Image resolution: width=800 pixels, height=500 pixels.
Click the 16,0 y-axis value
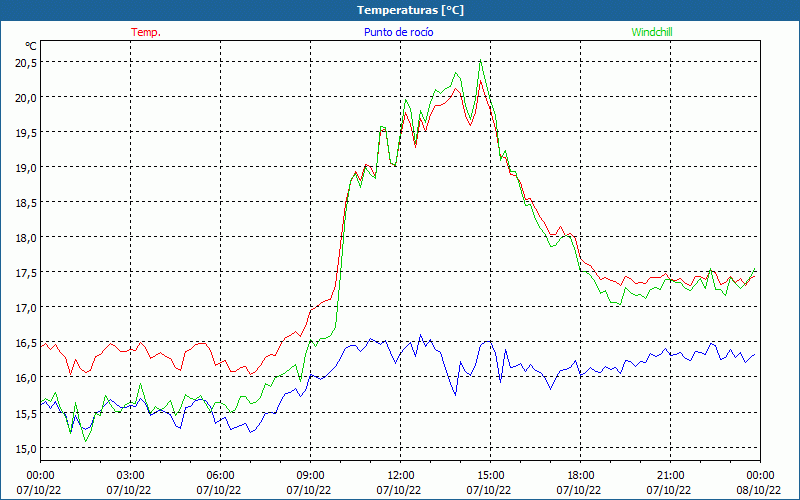24,378
